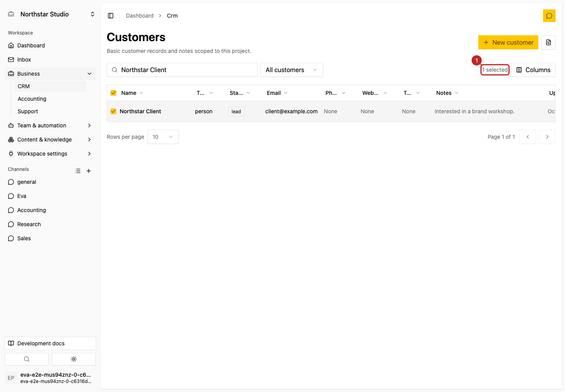Open the user account profile at bottom
The width and height of the screenshot is (565, 392).
click(50, 378)
